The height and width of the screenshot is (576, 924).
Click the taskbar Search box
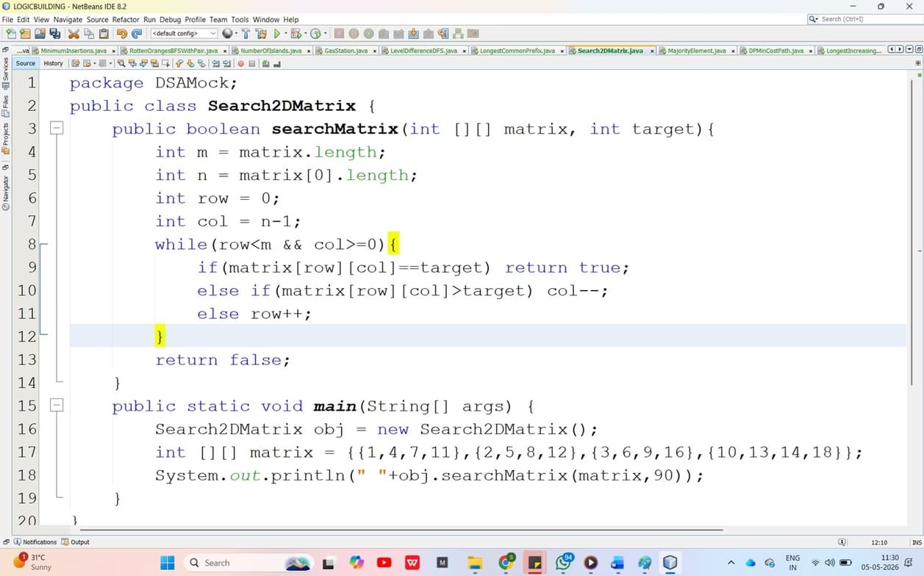[250, 563]
